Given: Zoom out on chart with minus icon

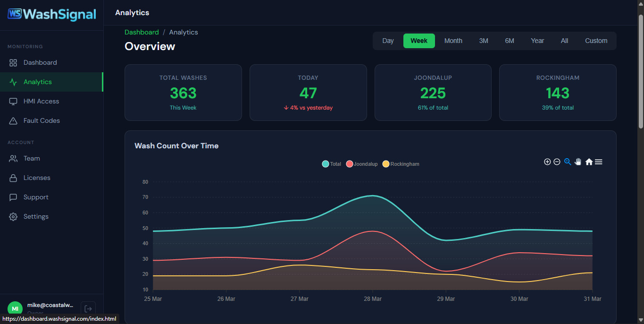Looking at the screenshot, I should tap(557, 162).
